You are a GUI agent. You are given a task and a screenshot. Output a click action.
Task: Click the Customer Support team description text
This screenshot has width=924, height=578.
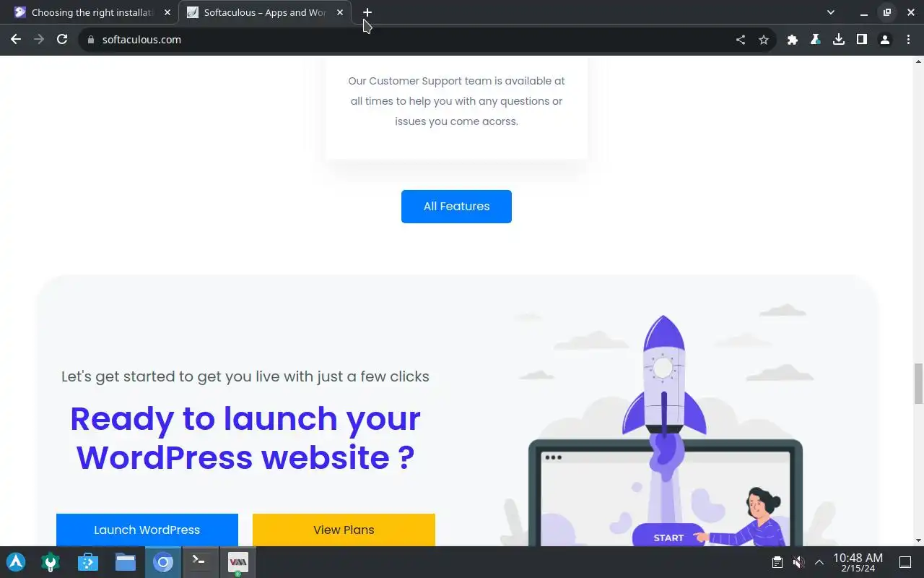(x=456, y=101)
